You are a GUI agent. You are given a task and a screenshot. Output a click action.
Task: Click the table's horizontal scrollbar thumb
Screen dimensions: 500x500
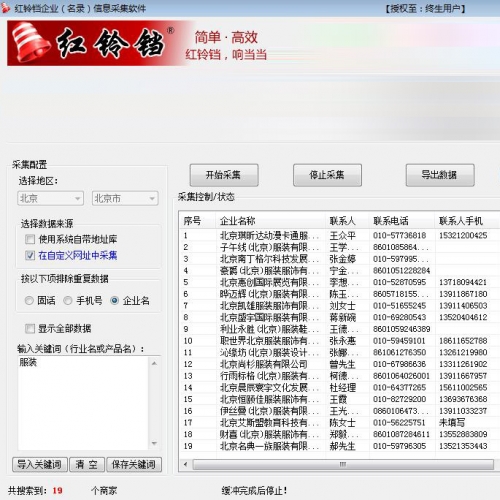click(343, 464)
